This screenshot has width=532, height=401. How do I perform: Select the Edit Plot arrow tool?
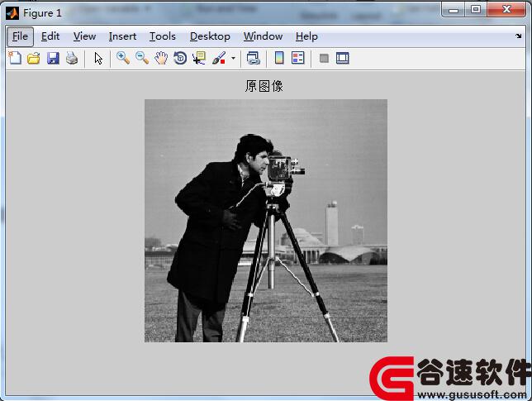coord(98,59)
